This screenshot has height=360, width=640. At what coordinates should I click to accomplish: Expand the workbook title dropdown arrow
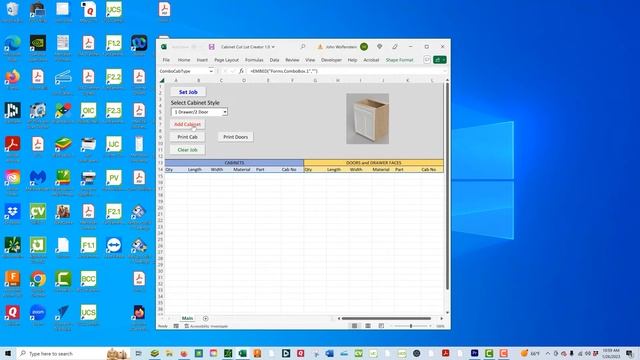[273, 47]
